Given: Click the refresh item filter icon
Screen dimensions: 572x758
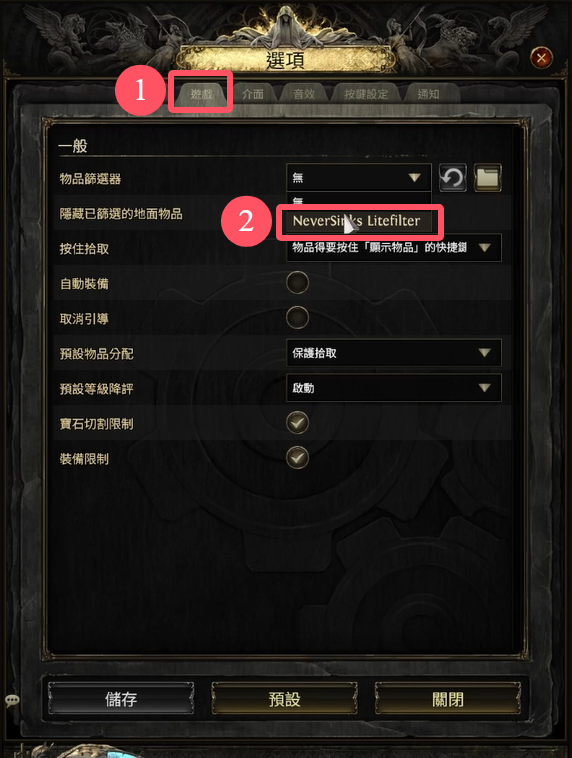Looking at the screenshot, I should (x=453, y=177).
